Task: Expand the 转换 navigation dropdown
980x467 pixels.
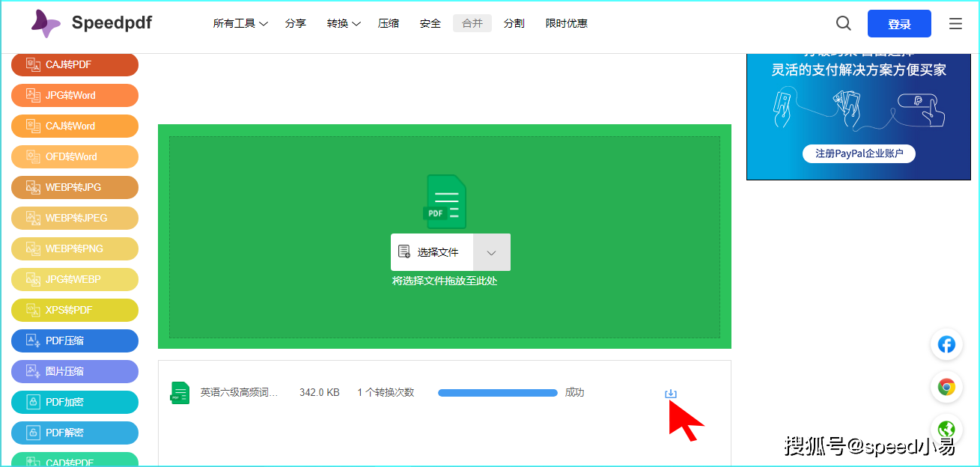Action: coord(343,23)
